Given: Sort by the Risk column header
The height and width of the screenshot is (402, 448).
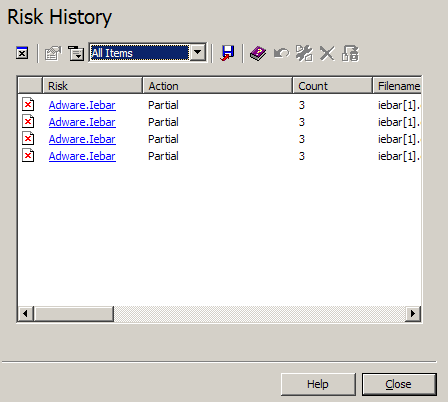Looking at the screenshot, I should point(92,86).
